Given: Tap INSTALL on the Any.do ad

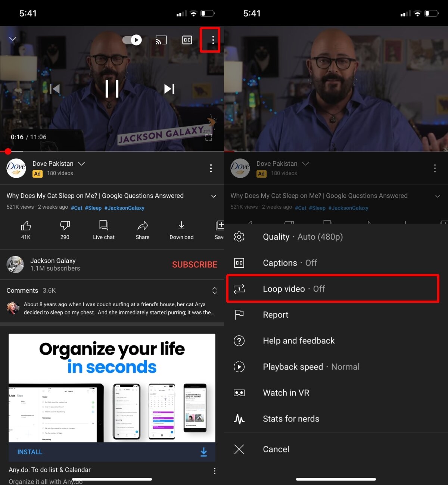Looking at the screenshot, I should click(x=29, y=452).
